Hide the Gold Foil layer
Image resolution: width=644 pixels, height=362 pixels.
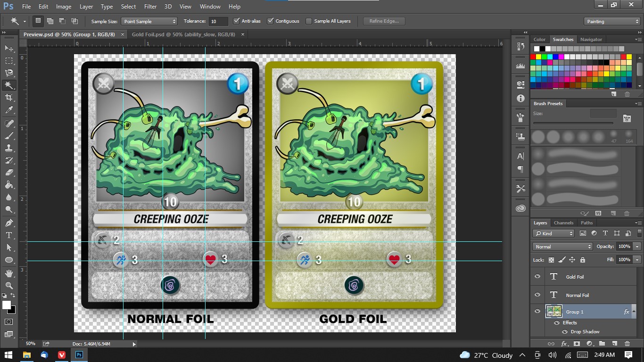click(x=537, y=277)
